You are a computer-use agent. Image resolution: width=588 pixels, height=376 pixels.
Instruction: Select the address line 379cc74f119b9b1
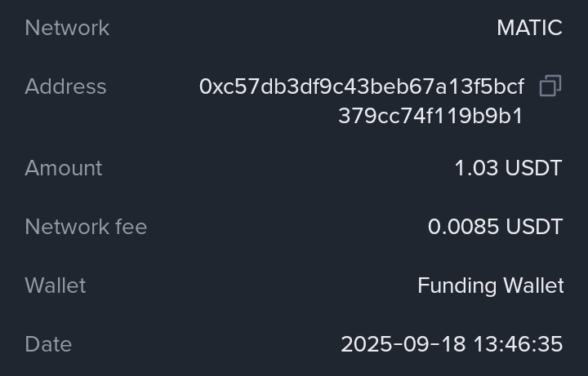tap(430, 116)
